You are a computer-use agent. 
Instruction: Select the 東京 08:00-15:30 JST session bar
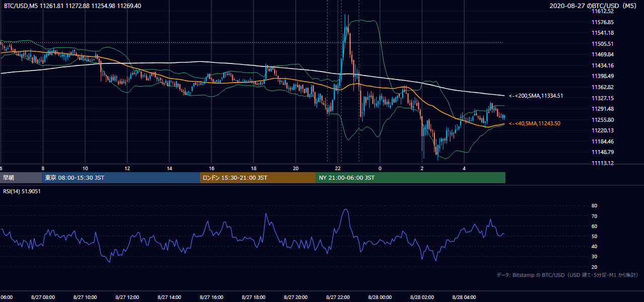121,178
